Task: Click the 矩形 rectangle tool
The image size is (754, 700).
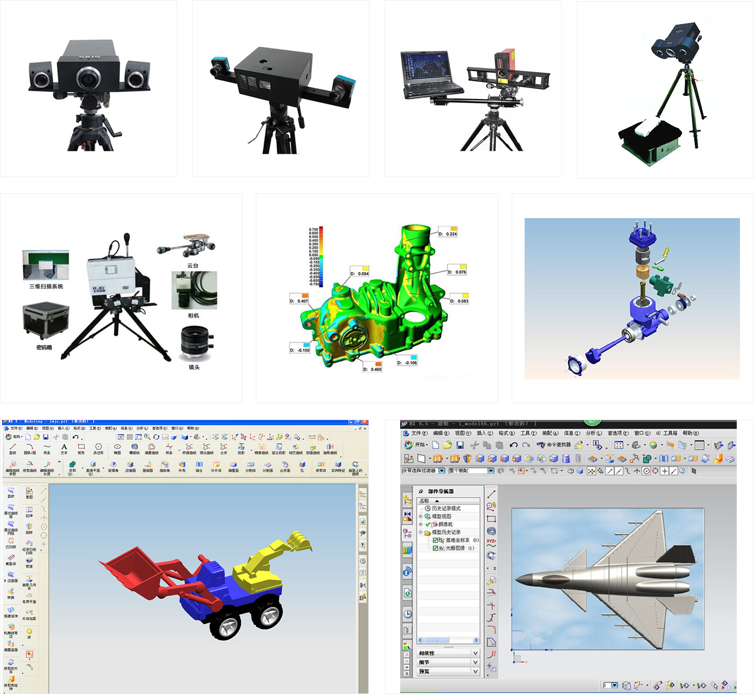Action: pyautogui.click(x=81, y=449)
